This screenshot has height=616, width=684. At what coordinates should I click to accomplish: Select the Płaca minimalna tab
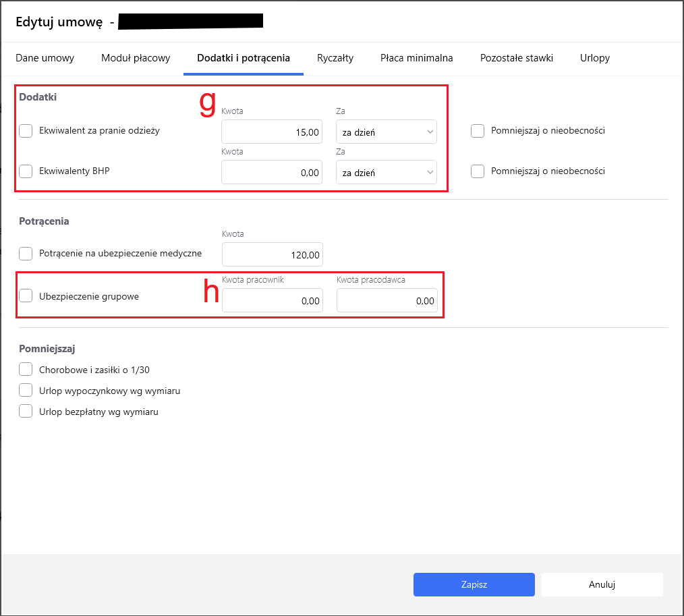[x=416, y=58]
